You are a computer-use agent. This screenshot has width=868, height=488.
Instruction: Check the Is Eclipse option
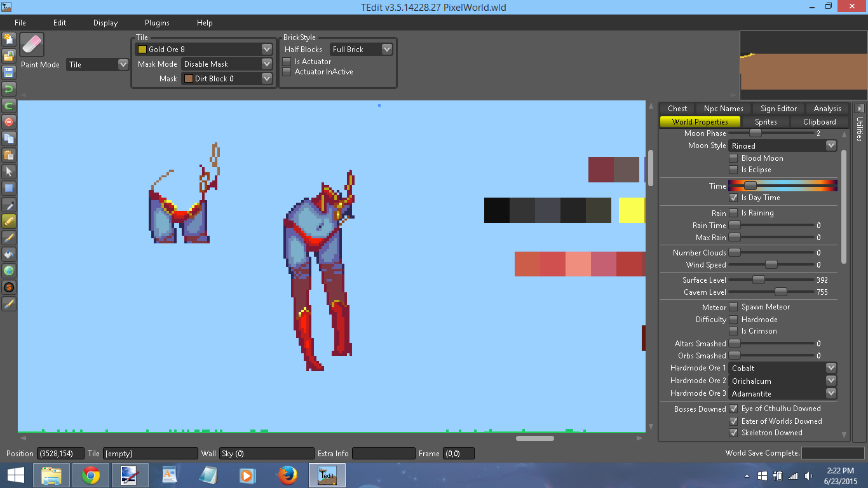(733, 170)
